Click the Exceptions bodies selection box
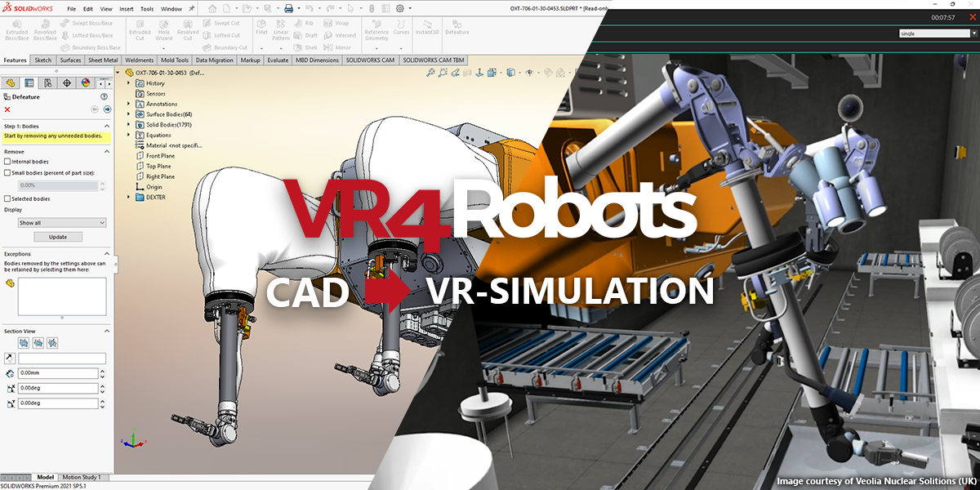This screenshot has width=980, height=490. pyautogui.click(x=62, y=296)
